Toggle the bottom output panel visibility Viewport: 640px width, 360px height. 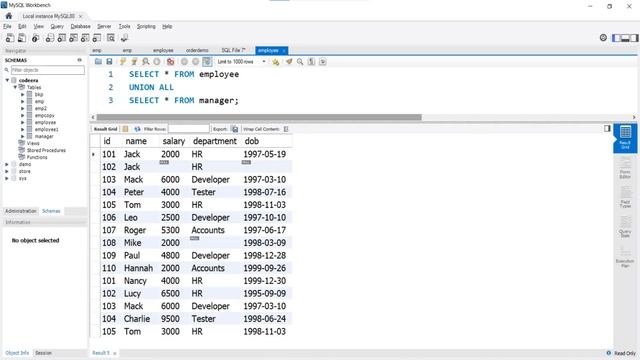(x=625, y=38)
